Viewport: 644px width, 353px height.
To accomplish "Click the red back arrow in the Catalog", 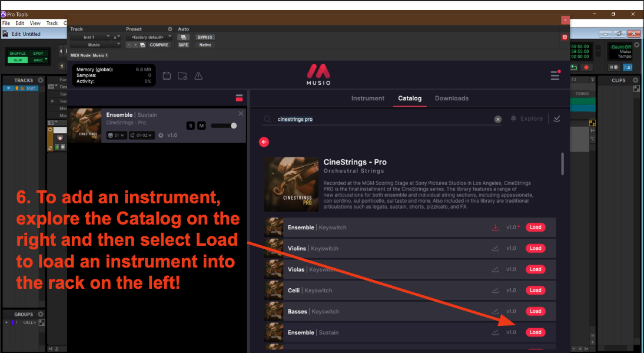I will pos(264,141).
